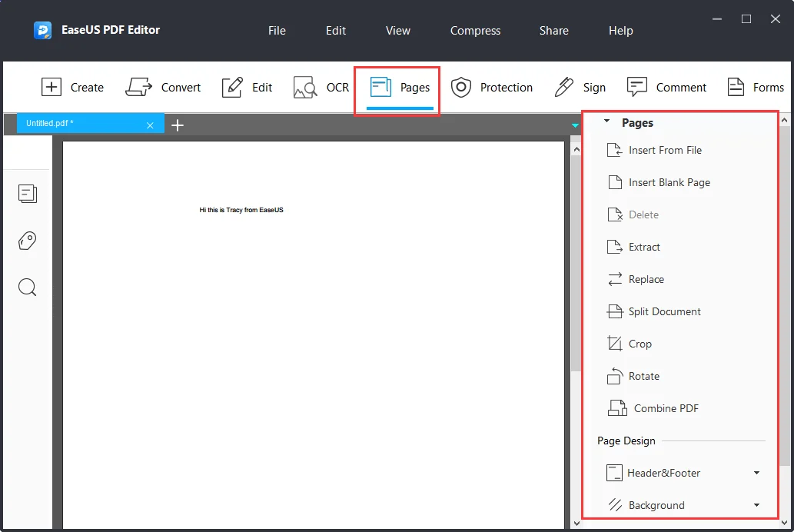Show the page thumbnails sidebar panel
The image size is (794, 532).
(x=28, y=194)
